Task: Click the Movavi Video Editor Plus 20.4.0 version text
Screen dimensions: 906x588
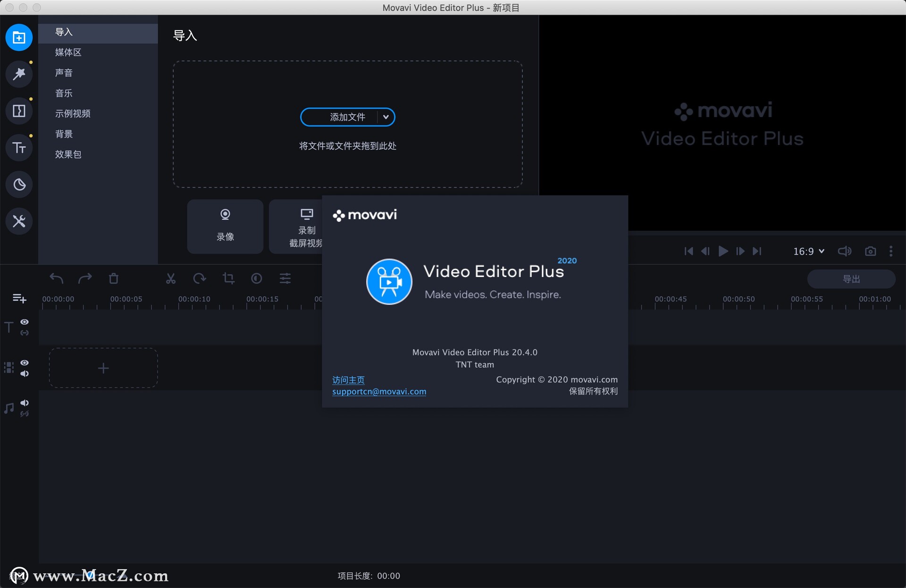Action: coord(475,352)
